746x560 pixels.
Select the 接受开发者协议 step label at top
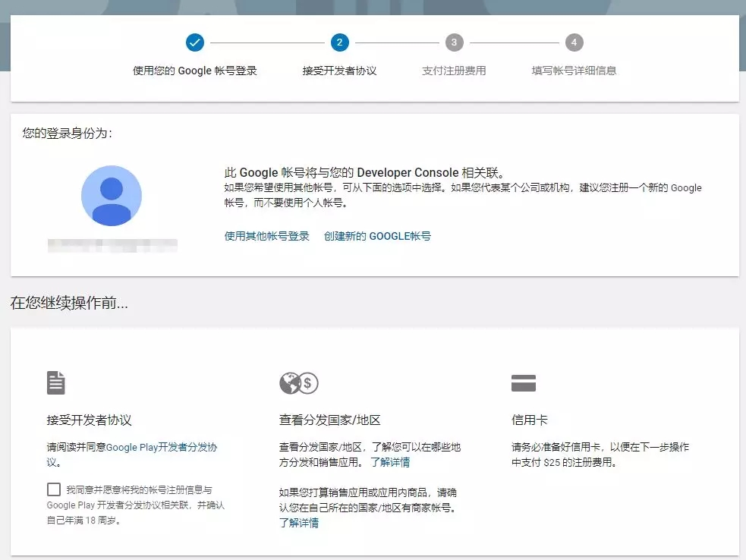[340, 71]
